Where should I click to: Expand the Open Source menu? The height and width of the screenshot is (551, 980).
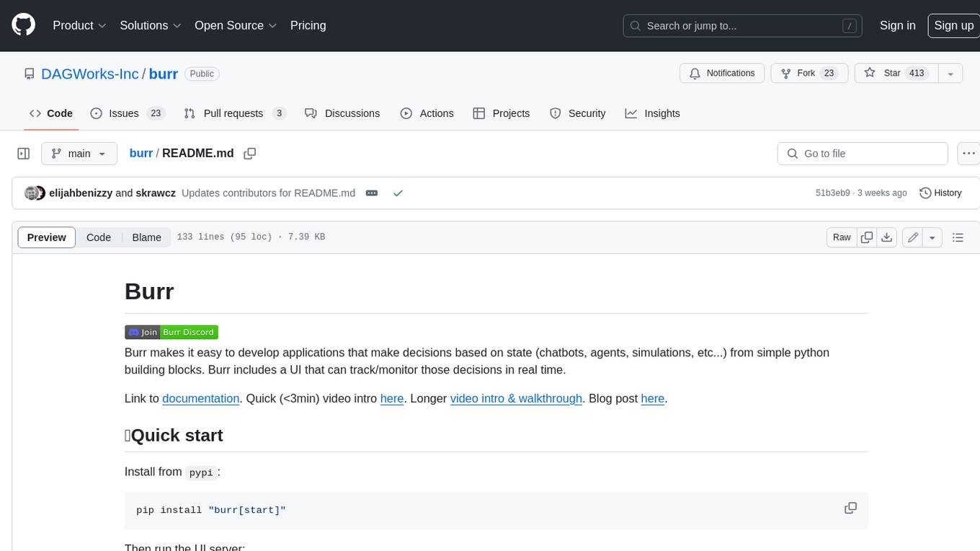tap(236, 25)
